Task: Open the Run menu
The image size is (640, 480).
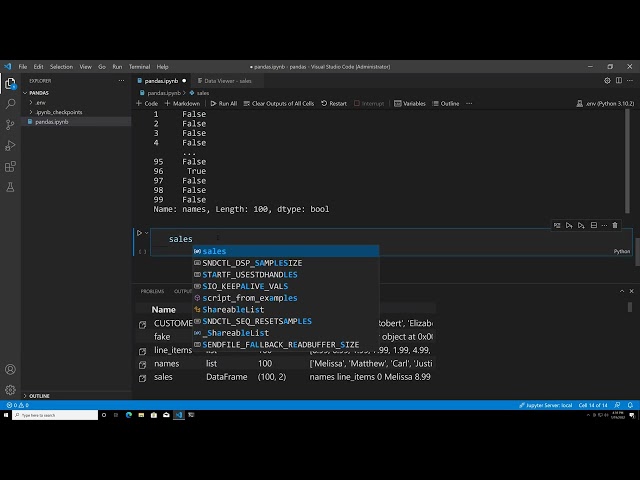Action: click(x=117, y=67)
